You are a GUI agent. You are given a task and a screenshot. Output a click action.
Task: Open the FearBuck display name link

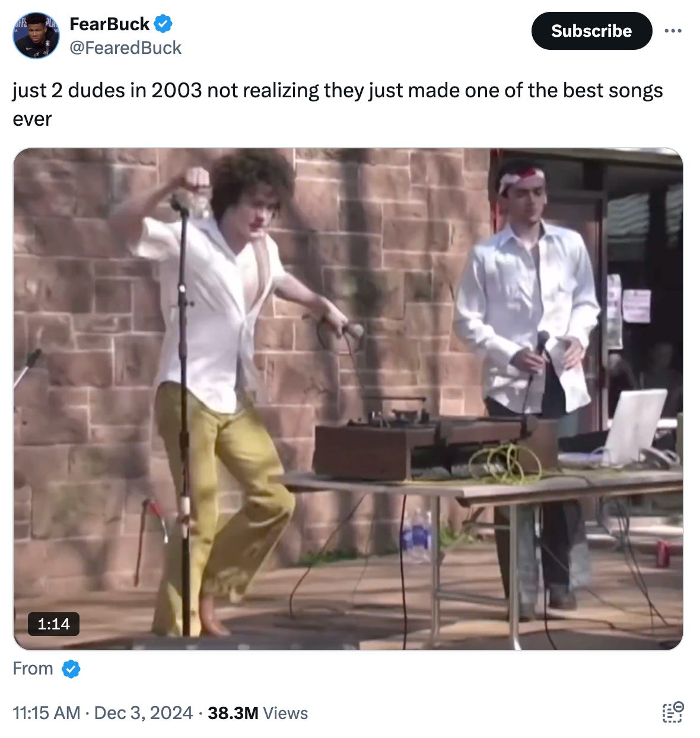109,24
